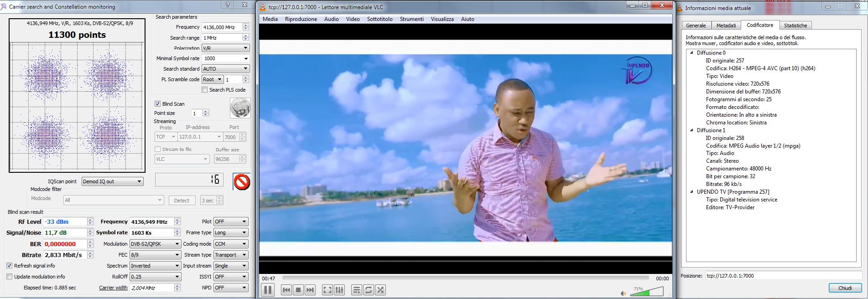Open PL Scramble code Root dropdown
The height and width of the screenshot is (299, 868).
(213, 79)
